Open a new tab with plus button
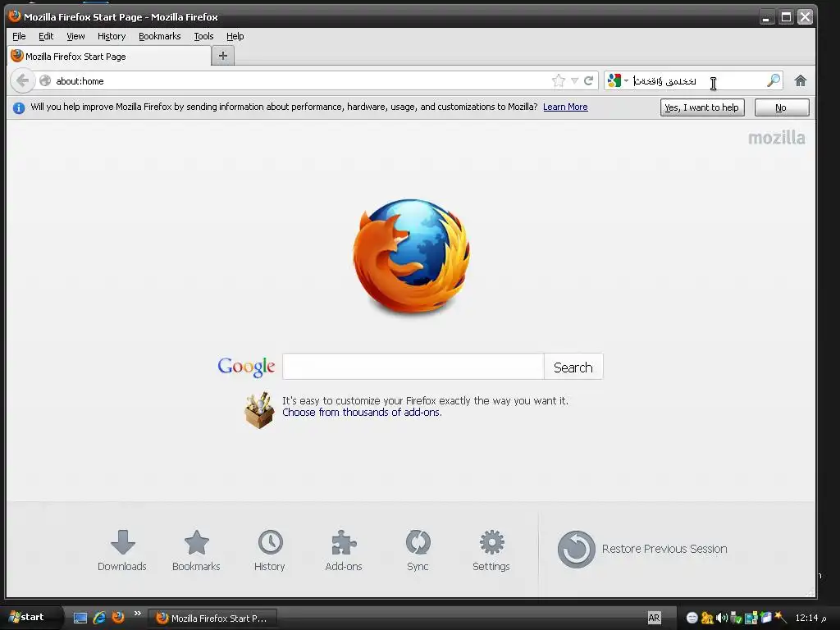 click(x=223, y=56)
